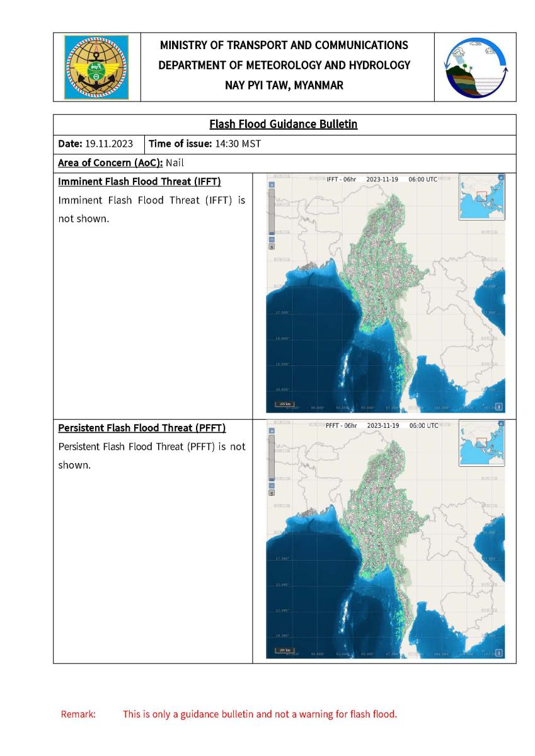Click the Flash Flood Guidance Bulletin heading
Screen dimensions: 535x756
[284, 124]
